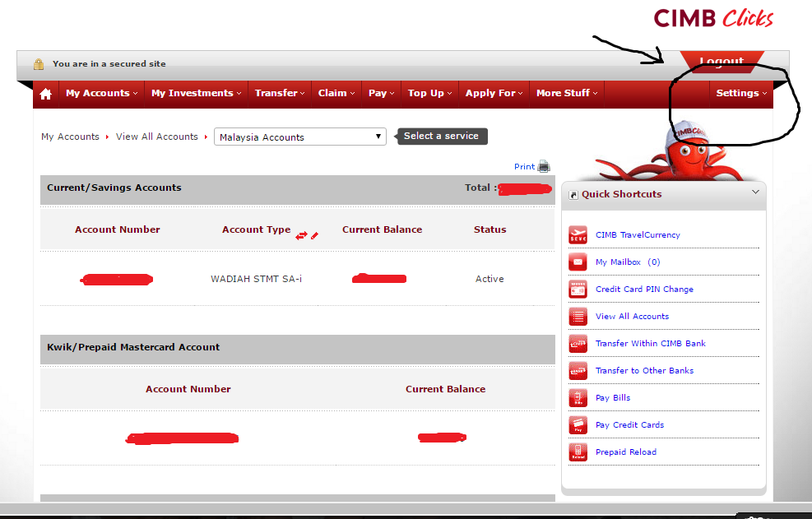Viewport: 812px width, 519px height.
Task: Click the red pencil edit icon
Action: [x=314, y=236]
